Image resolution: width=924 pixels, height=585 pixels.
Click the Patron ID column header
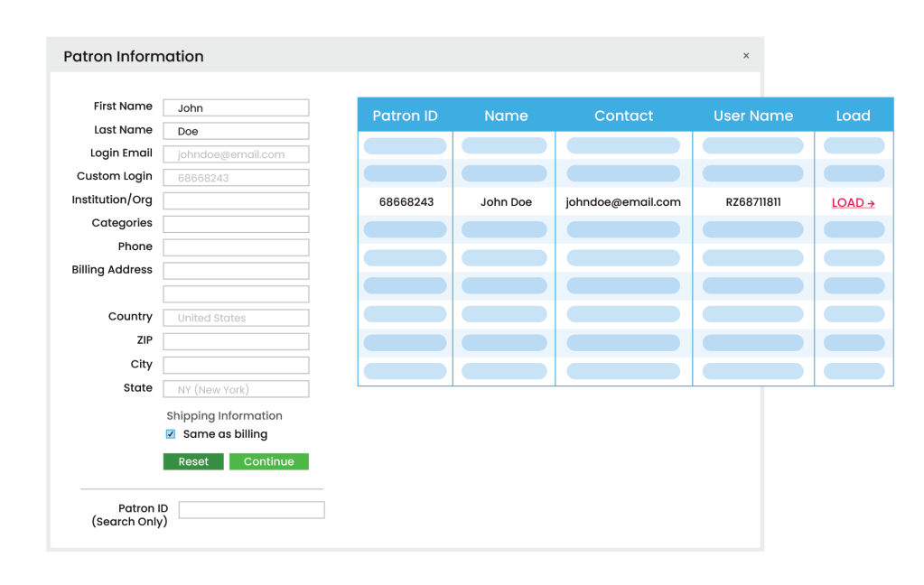(405, 116)
